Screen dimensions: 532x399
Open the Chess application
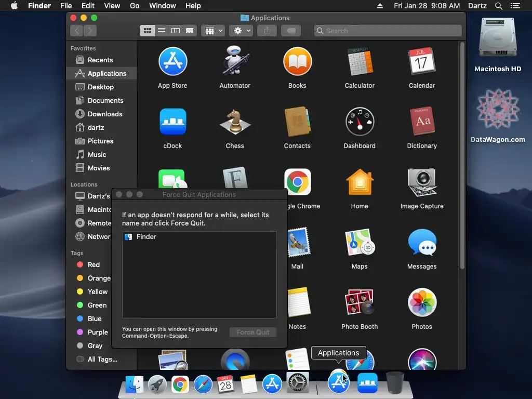[x=235, y=122]
